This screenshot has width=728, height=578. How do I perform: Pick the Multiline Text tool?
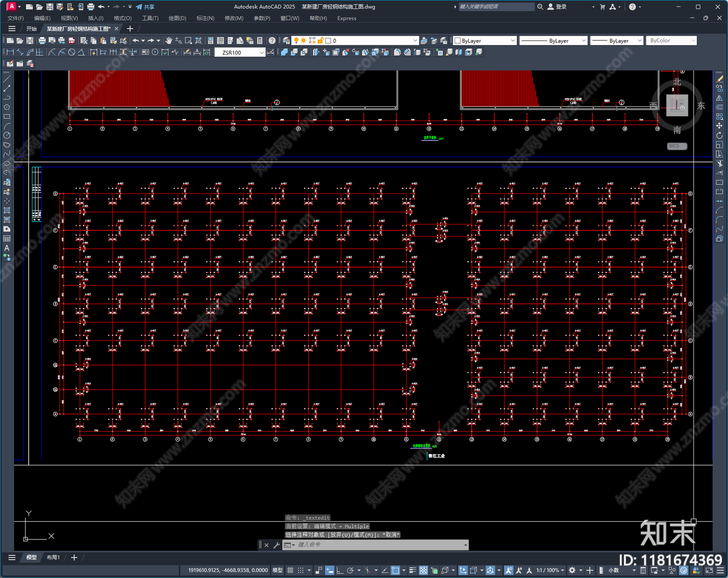[x=6, y=248]
